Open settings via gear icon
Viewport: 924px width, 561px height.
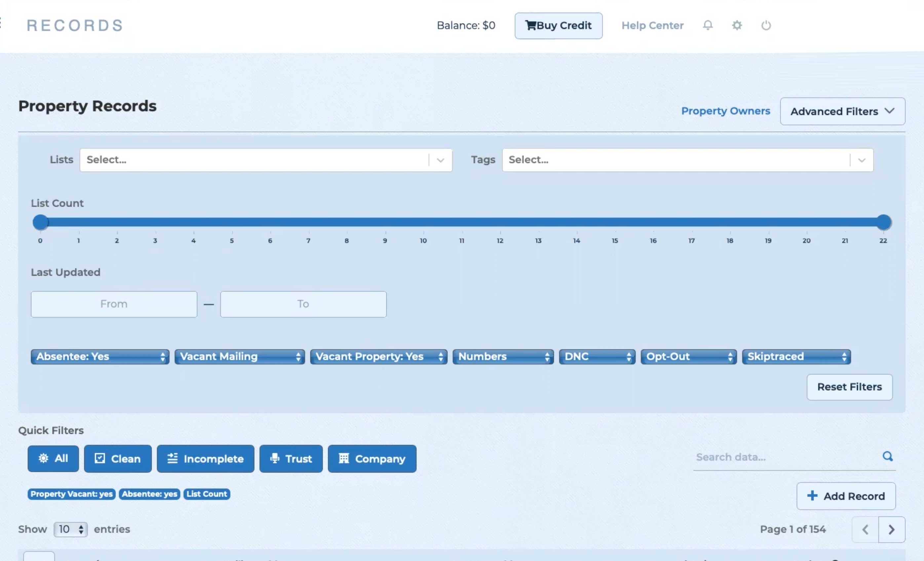coord(737,25)
